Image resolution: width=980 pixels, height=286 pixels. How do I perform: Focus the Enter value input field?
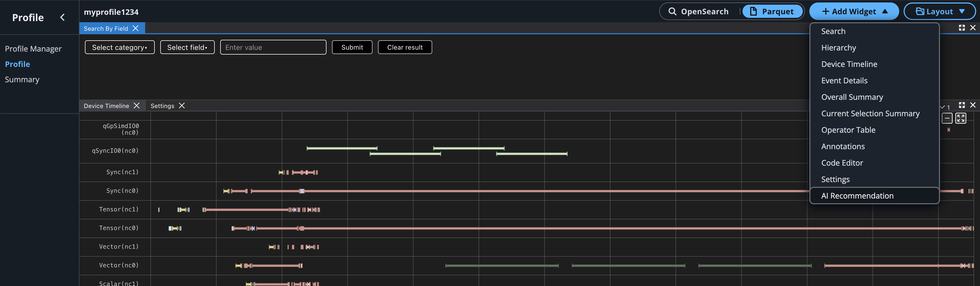pyautogui.click(x=273, y=47)
